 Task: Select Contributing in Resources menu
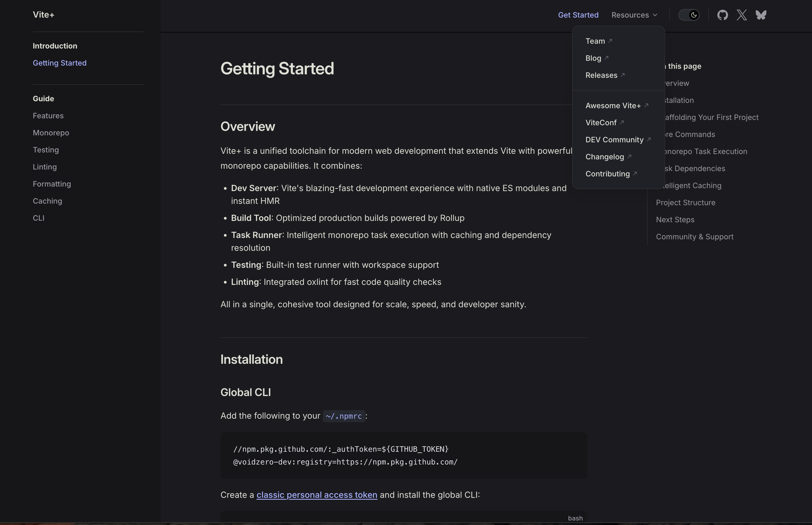[x=608, y=174]
